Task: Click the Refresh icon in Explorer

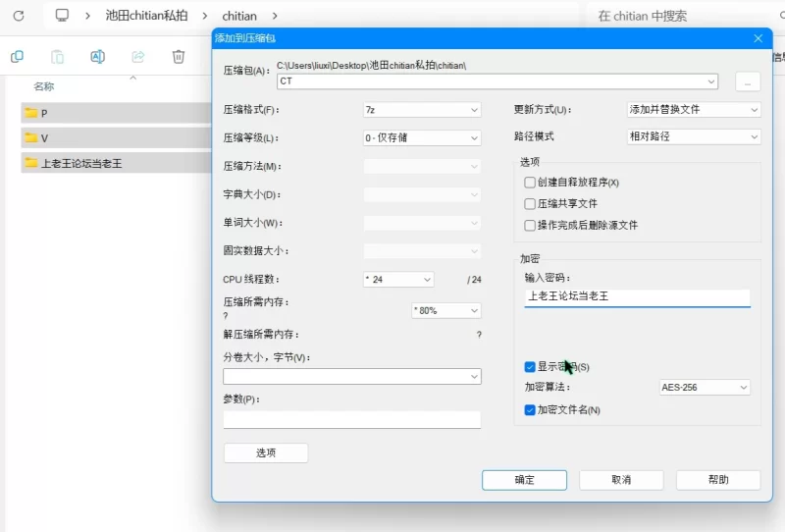Action: (x=18, y=16)
